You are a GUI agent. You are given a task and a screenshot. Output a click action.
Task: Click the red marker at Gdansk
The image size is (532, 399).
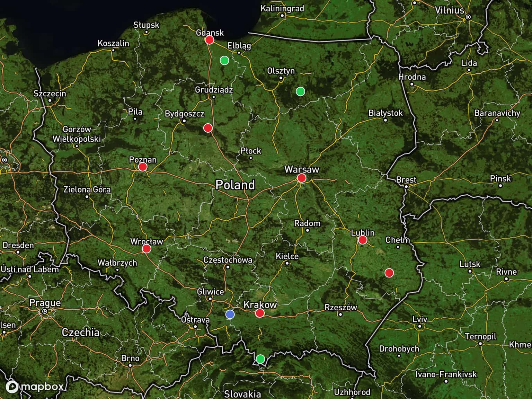pyautogui.click(x=209, y=40)
